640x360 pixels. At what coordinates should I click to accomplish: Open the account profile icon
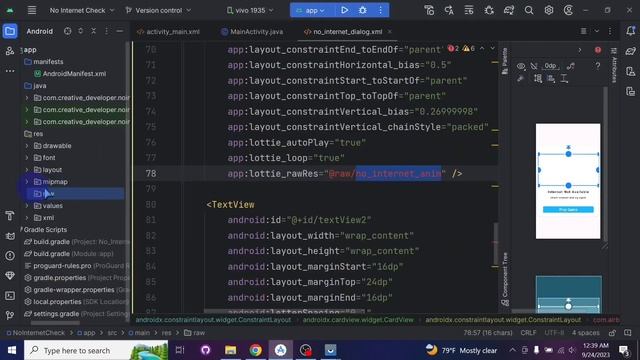(x=568, y=10)
